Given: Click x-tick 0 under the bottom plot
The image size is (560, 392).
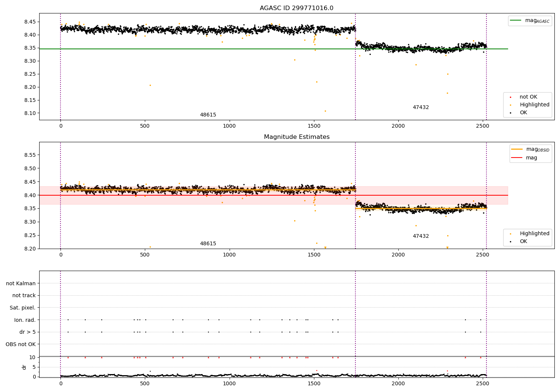Looking at the screenshot, I should click(60, 383).
